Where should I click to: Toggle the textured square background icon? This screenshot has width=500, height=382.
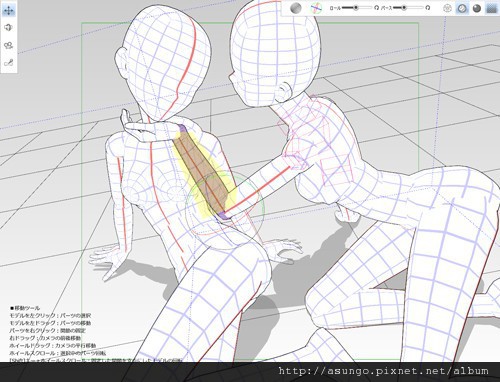tap(492, 8)
